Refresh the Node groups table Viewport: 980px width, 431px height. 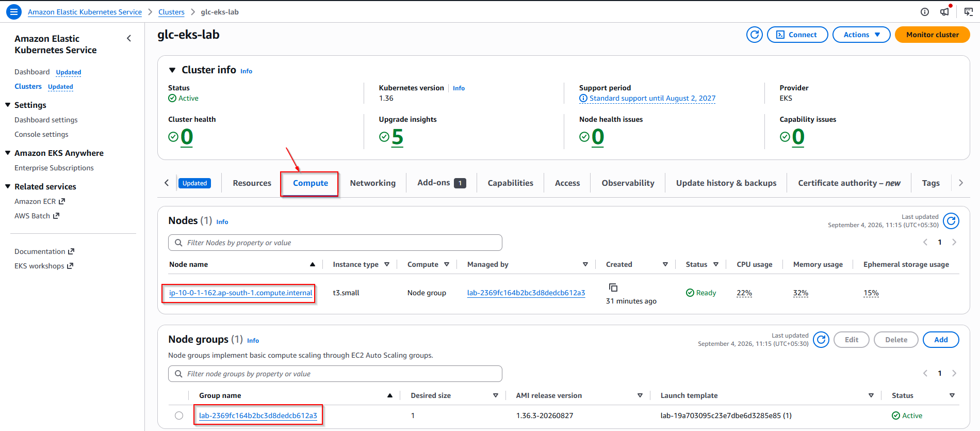tap(821, 340)
